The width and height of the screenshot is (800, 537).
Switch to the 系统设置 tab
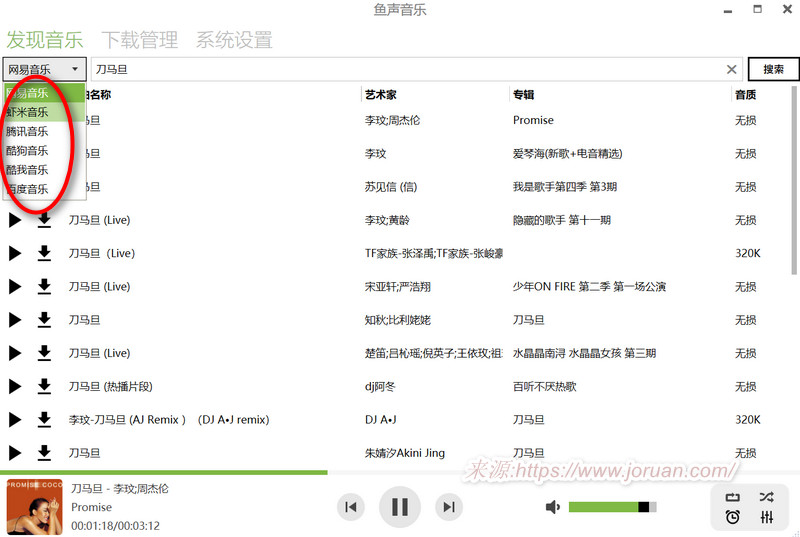(234, 40)
